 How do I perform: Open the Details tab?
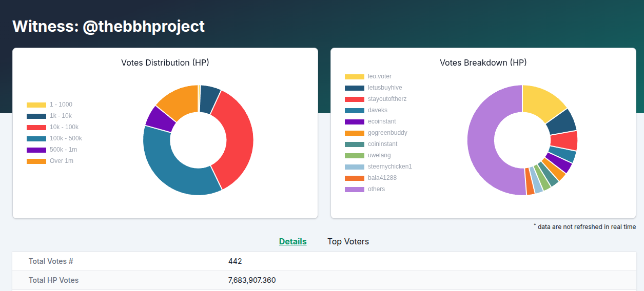[292, 241]
